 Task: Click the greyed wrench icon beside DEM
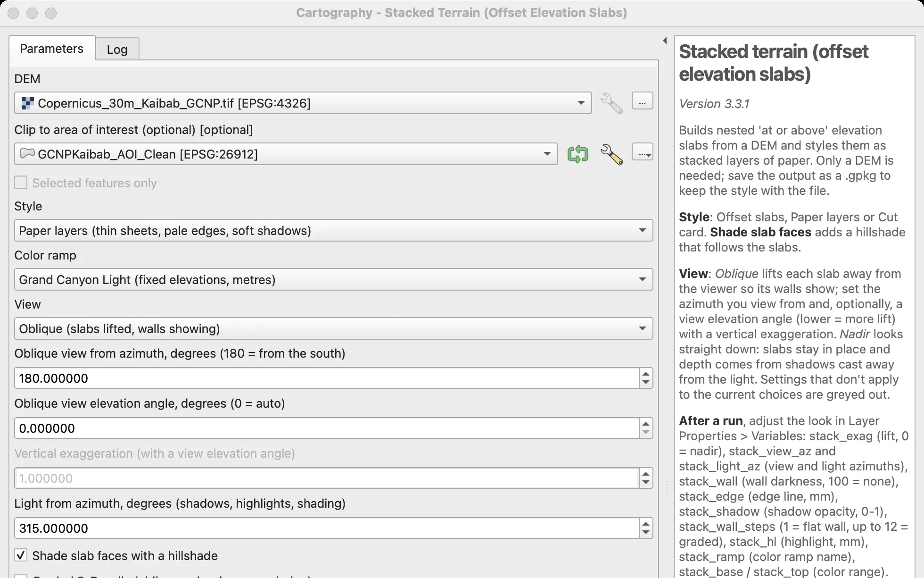pos(611,103)
